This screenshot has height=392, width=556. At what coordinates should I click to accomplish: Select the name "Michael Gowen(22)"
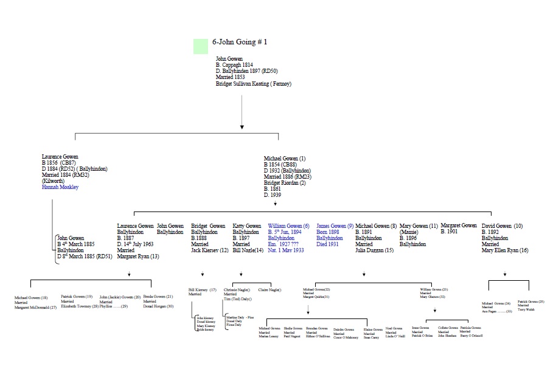316,289
